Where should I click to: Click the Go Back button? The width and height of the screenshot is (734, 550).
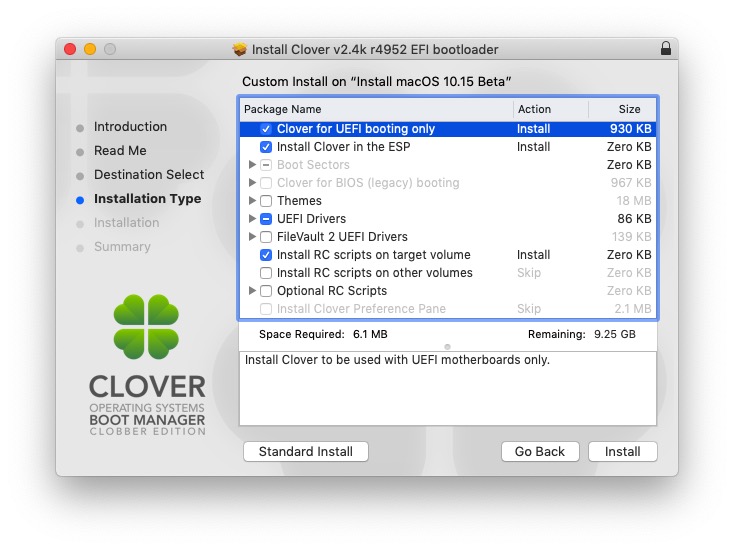coord(540,452)
